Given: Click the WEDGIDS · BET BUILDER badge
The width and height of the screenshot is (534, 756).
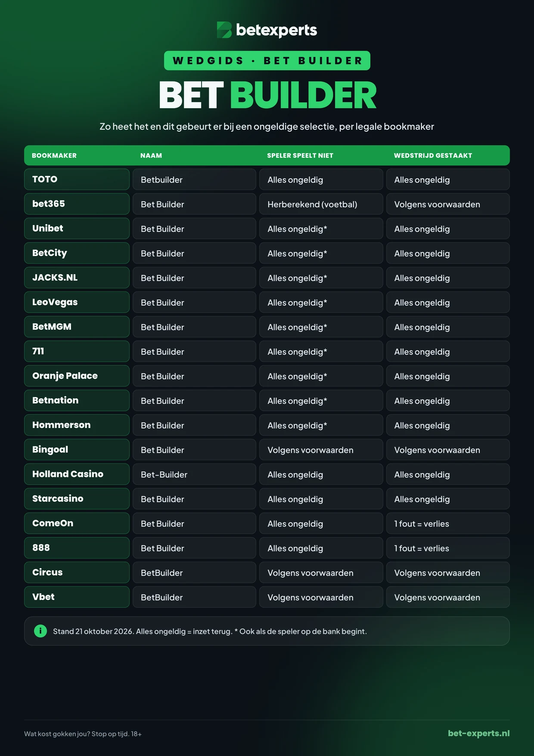Looking at the screenshot, I should 267,61.
